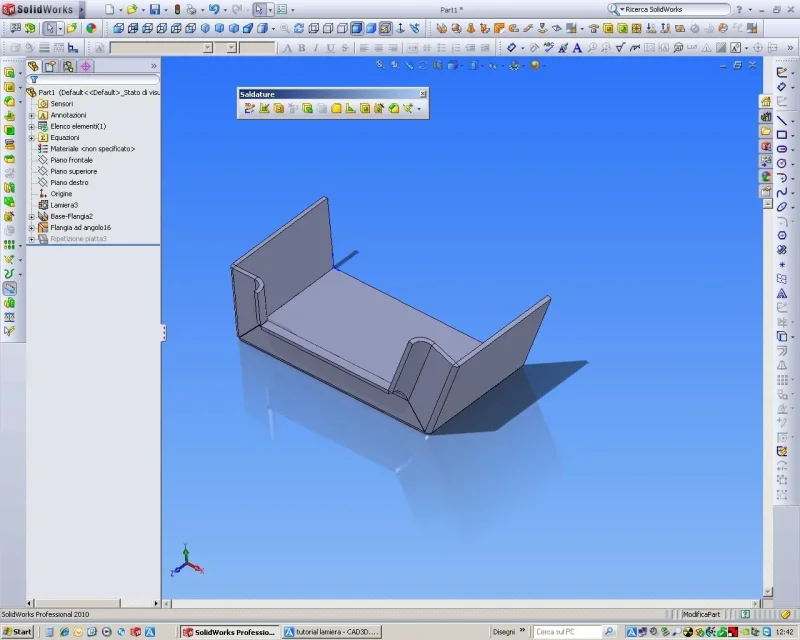Open the PropertyManager tab icon
Viewport: 800px width, 640px height.
(x=50, y=66)
